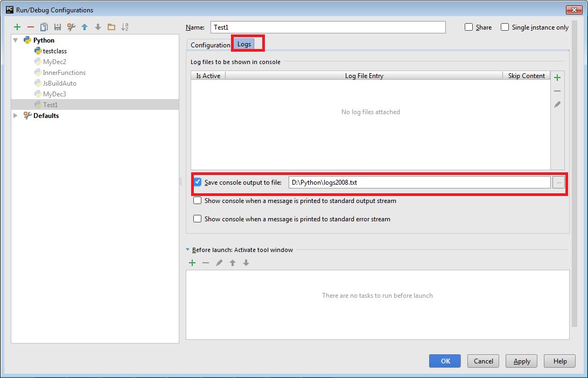This screenshot has width=588, height=378.
Task: Remove before launch task minus icon
Action: point(206,263)
